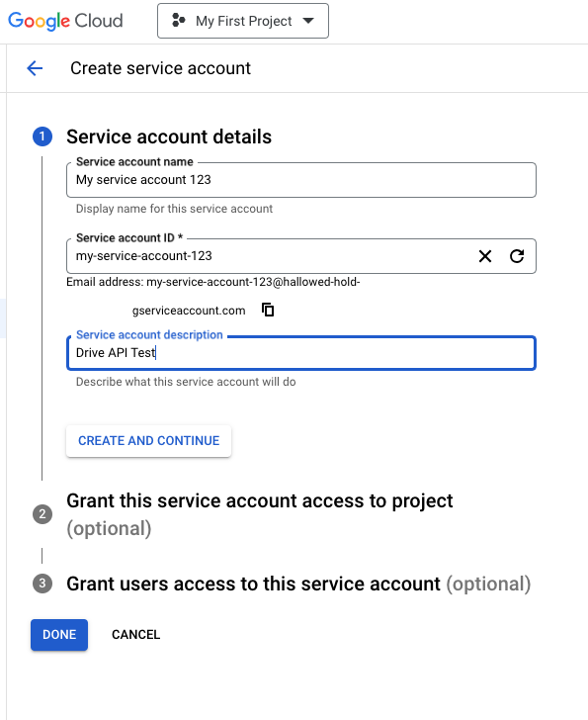Click the project selector dropdown arrow
Viewport: 588px width, 720px height.
click(x=308, y=21)
